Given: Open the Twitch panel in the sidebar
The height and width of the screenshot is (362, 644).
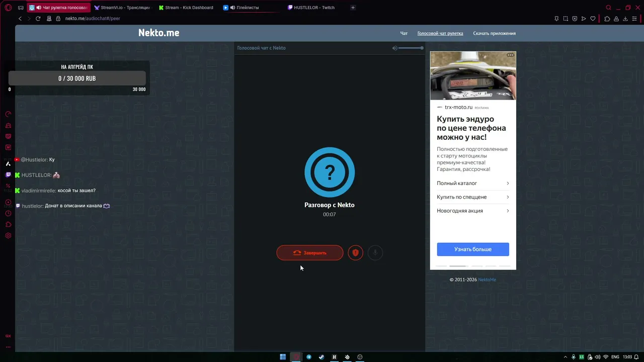Looking at the screenshot, I should [8, 175].
